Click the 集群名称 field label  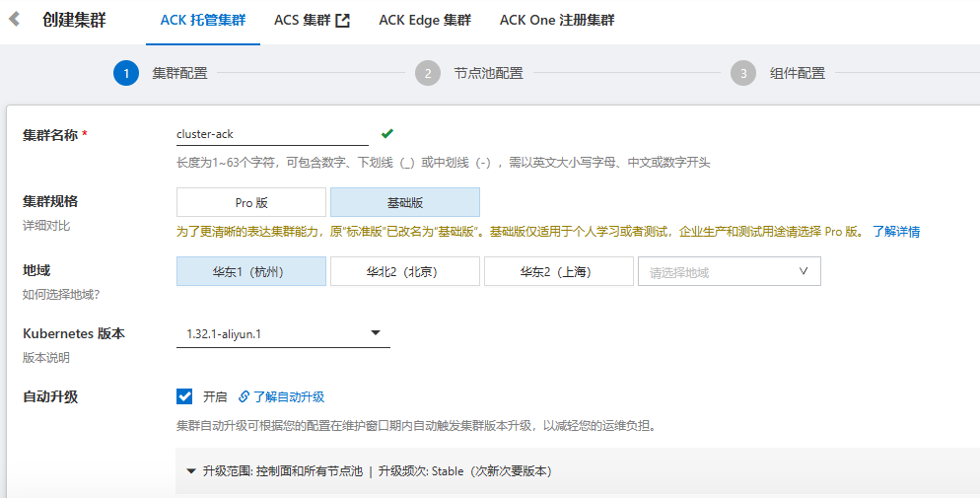(50, 135)
